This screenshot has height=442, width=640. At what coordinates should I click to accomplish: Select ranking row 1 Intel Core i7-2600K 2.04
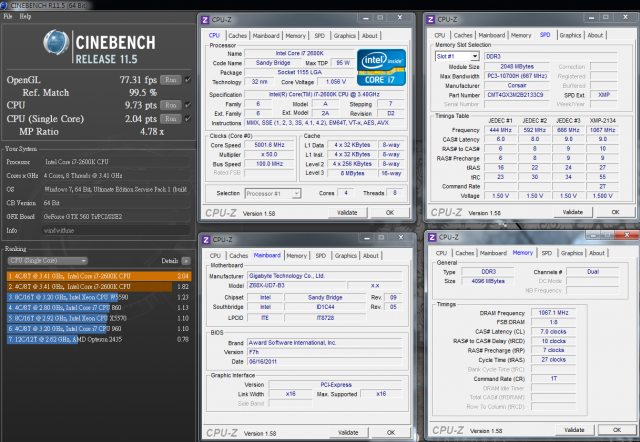click(x=99, y=276)
